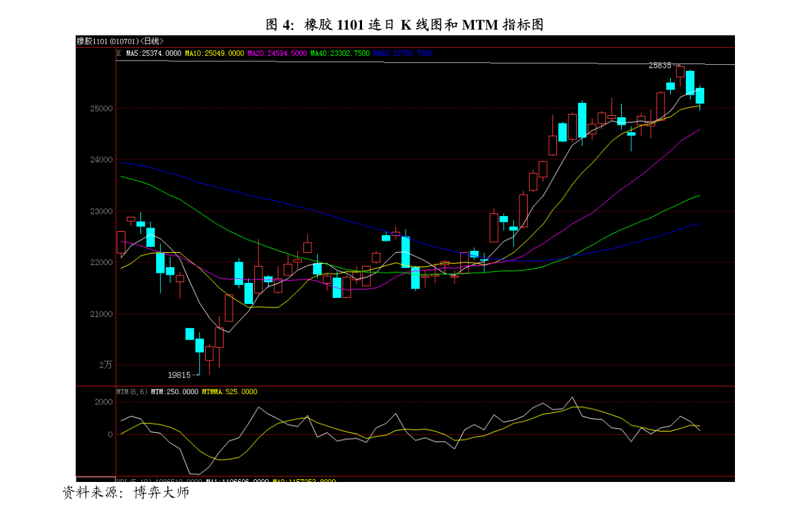Click the 2000 level on MTM axis
The width and height of the screenshot is (812, 514).
[103, 402]
